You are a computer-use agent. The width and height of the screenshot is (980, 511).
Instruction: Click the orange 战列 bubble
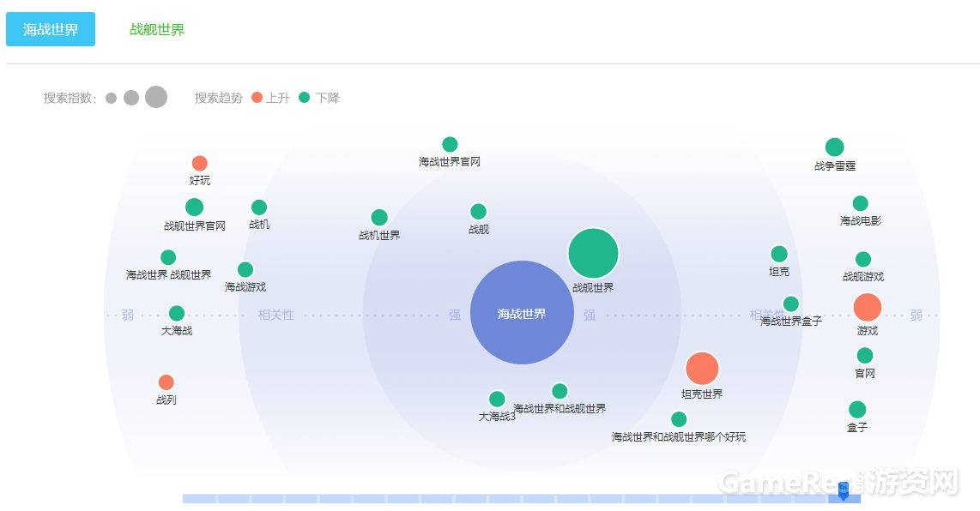[166, 382]
